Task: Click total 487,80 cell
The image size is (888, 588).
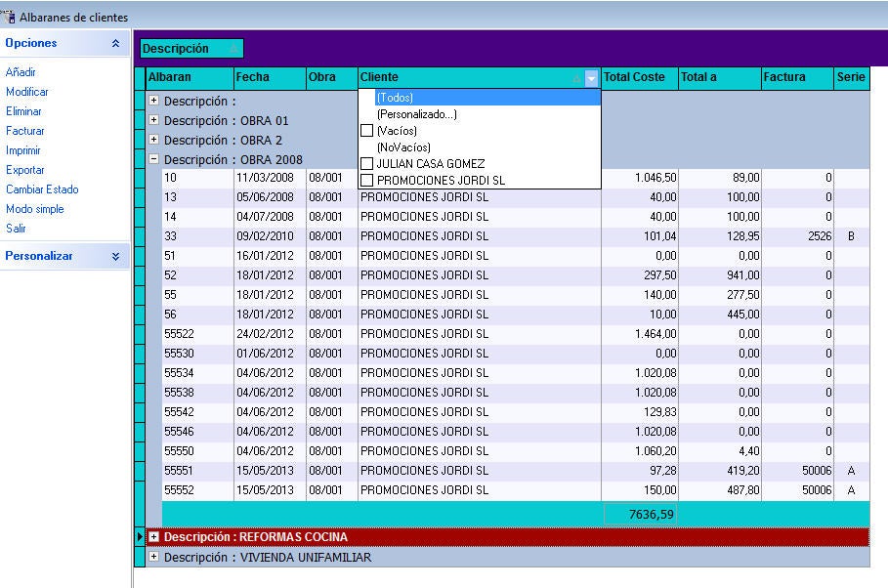Action: tap(720, 490)
